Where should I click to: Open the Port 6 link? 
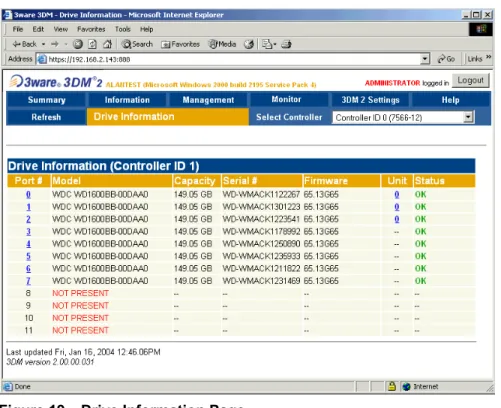pyautogui.click(x=28, y=268)
